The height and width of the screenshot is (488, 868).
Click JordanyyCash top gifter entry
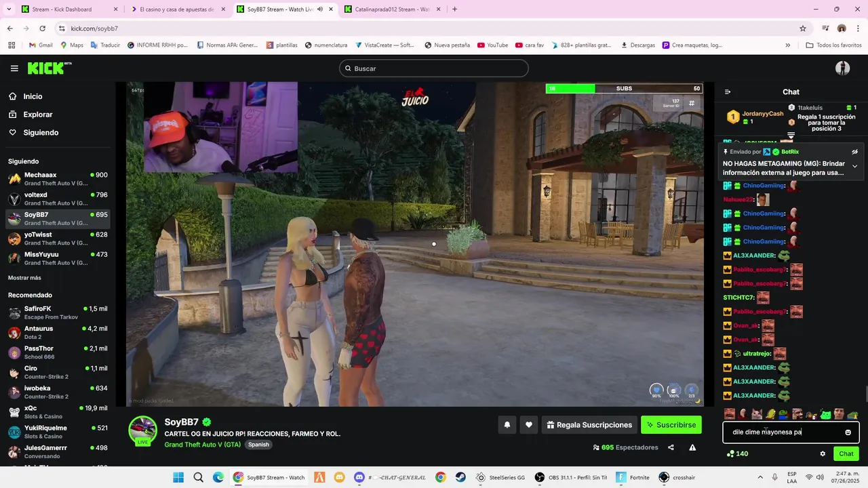tap(755, 117)
